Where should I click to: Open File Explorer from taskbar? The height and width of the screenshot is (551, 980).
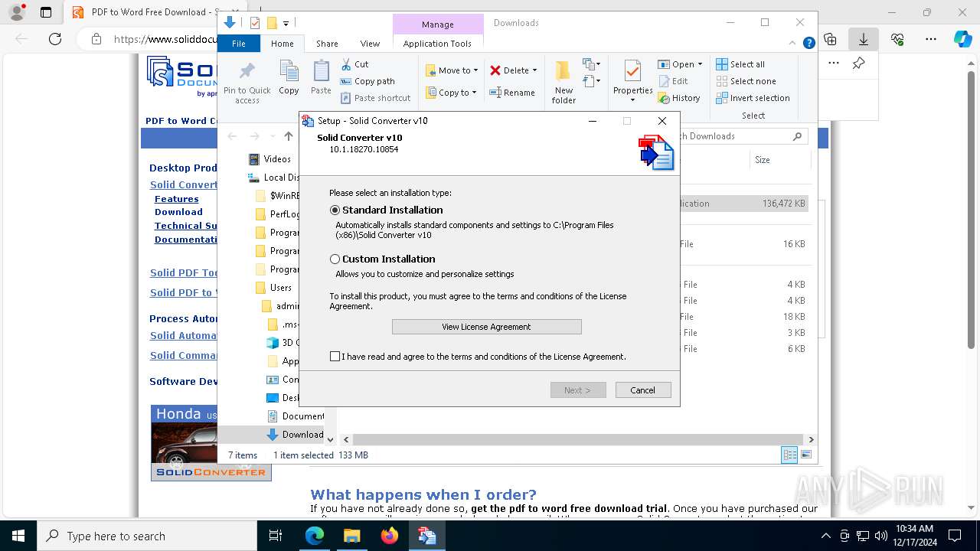pos(351,536)
